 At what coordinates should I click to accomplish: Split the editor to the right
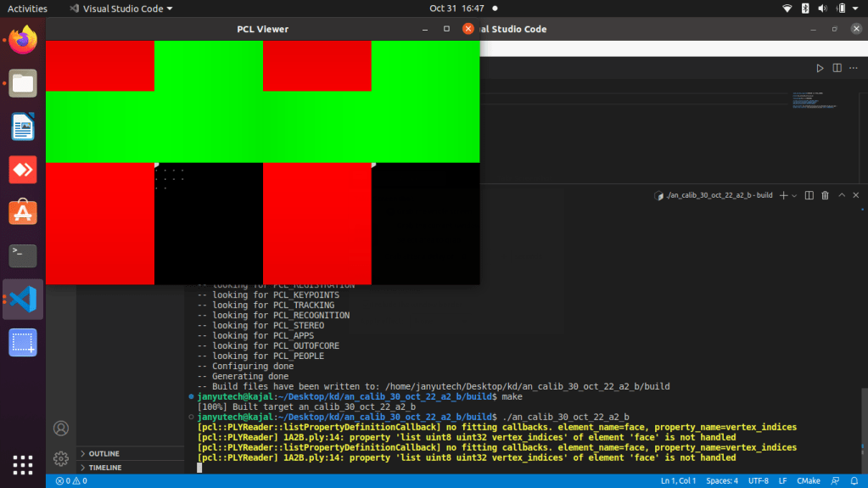[837, 68]
